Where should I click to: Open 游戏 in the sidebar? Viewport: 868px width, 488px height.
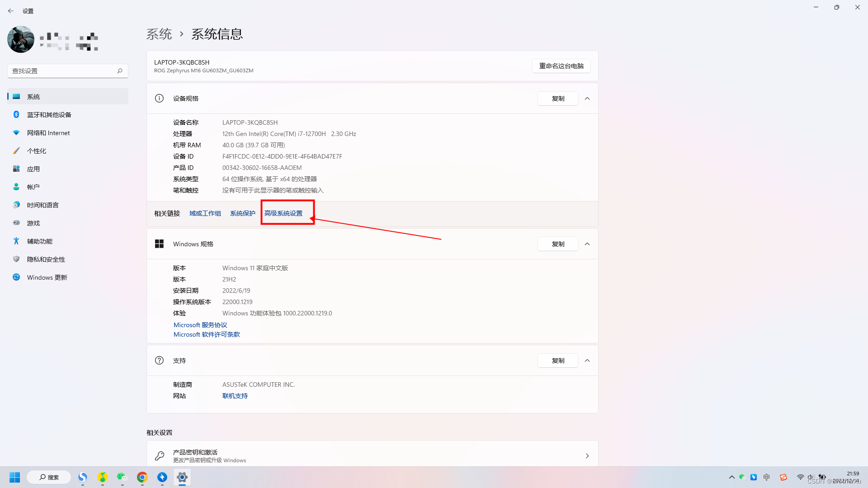point(68,223)
